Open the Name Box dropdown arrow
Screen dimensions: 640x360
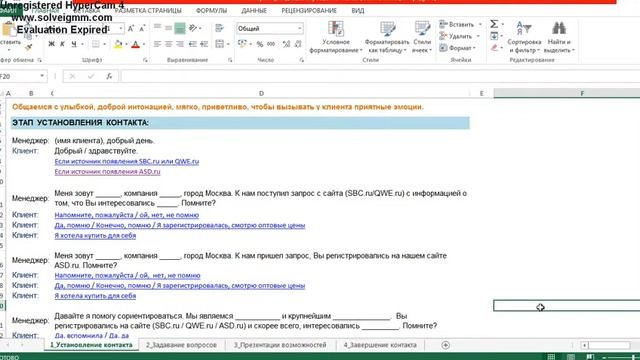click(42, 76)
